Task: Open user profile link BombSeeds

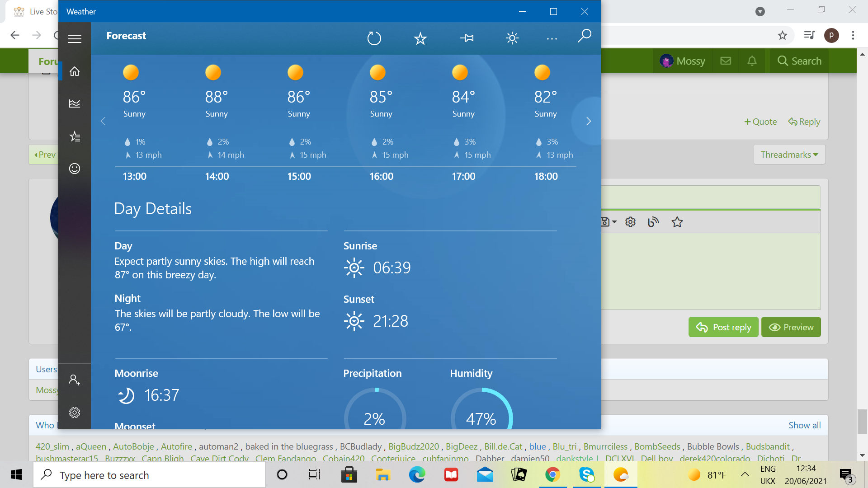Action: coord(657,446)
